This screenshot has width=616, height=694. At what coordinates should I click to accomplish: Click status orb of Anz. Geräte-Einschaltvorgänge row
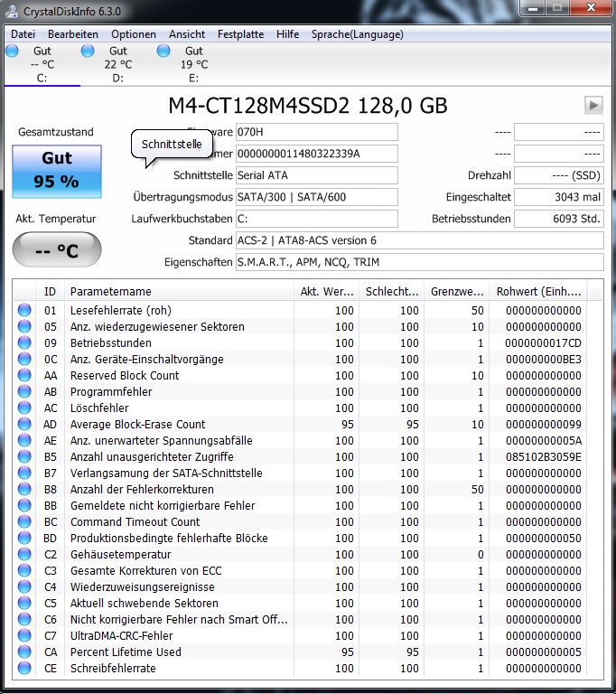coord(24,359)
